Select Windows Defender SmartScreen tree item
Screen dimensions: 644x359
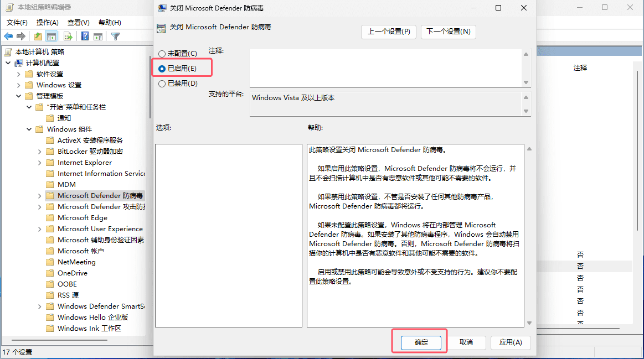[101, 306]
